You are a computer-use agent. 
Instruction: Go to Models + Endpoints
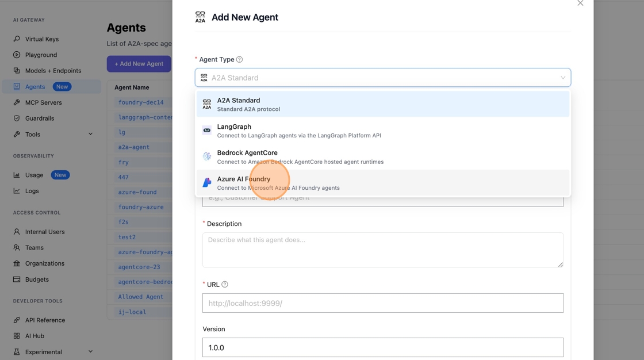pyautogui.click(x=53, y=71)
